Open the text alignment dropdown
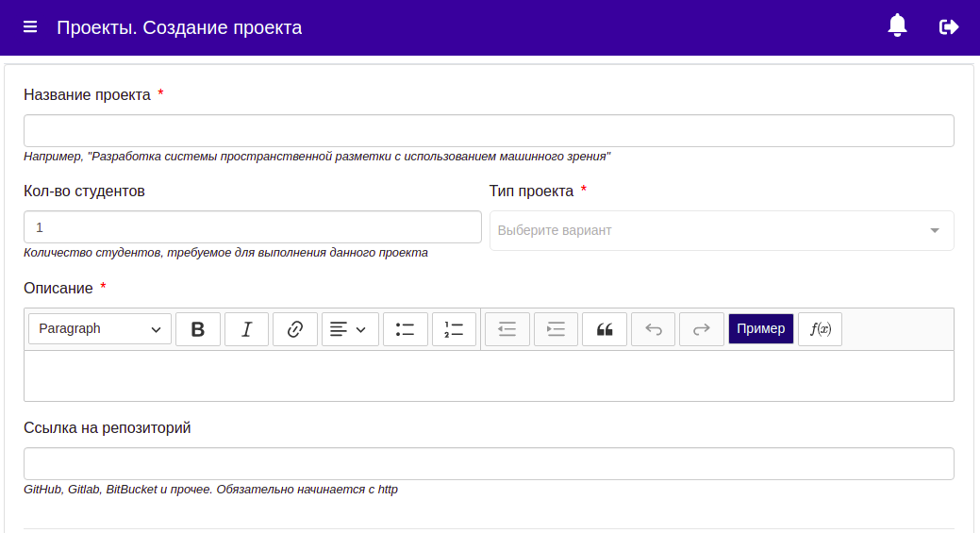 [350, 329]
